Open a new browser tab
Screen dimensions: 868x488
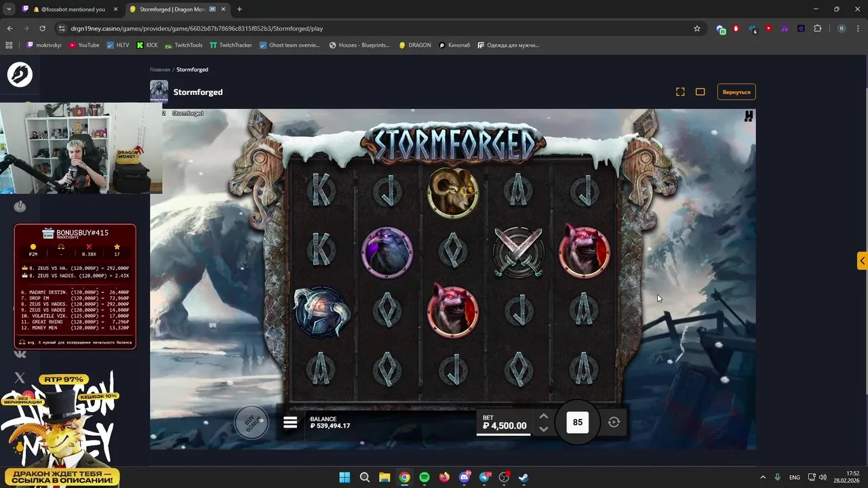click(239, 9)
